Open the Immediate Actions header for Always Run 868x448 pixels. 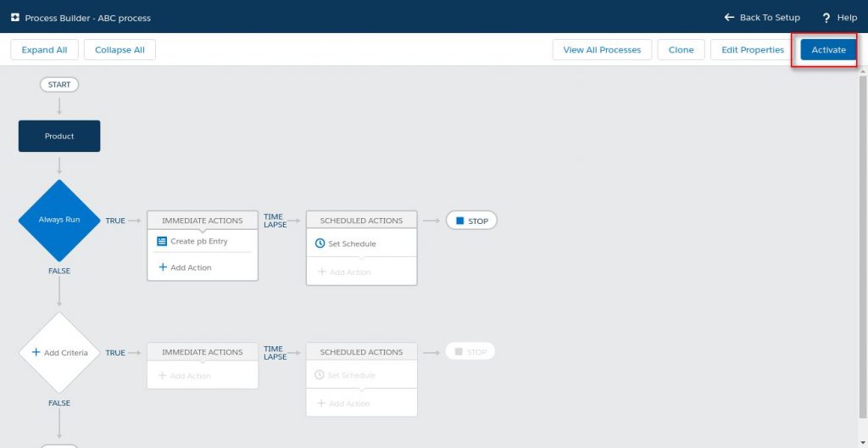pyautogui.click(x=202, y=221)
